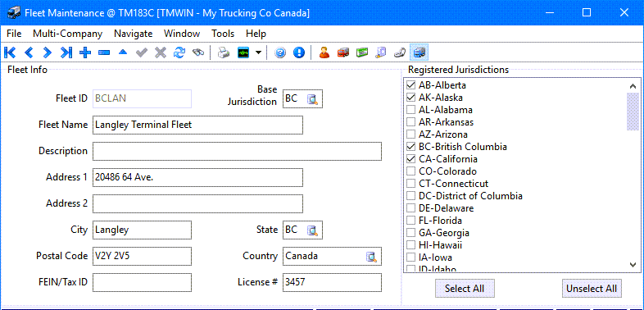Insert a new record with plus icon
The height and width of the screenshot is (310, 644).
click(x=85, y=52)
